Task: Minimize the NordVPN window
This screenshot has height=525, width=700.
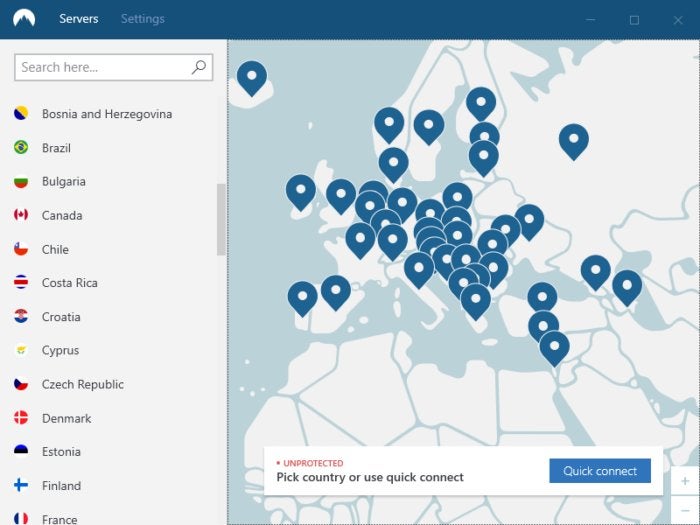Action: [591, 20]
